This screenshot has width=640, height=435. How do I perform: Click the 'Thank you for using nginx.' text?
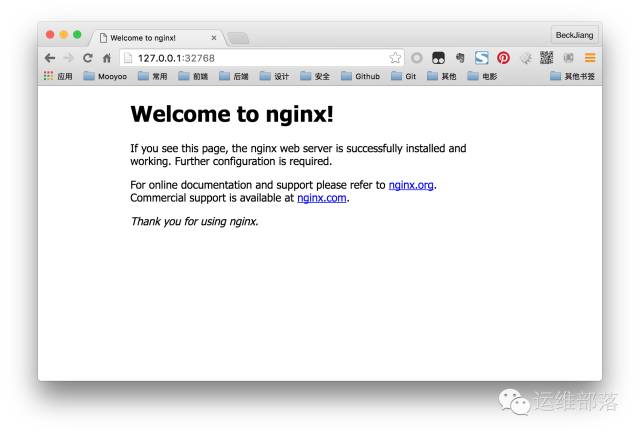[194, 221]
